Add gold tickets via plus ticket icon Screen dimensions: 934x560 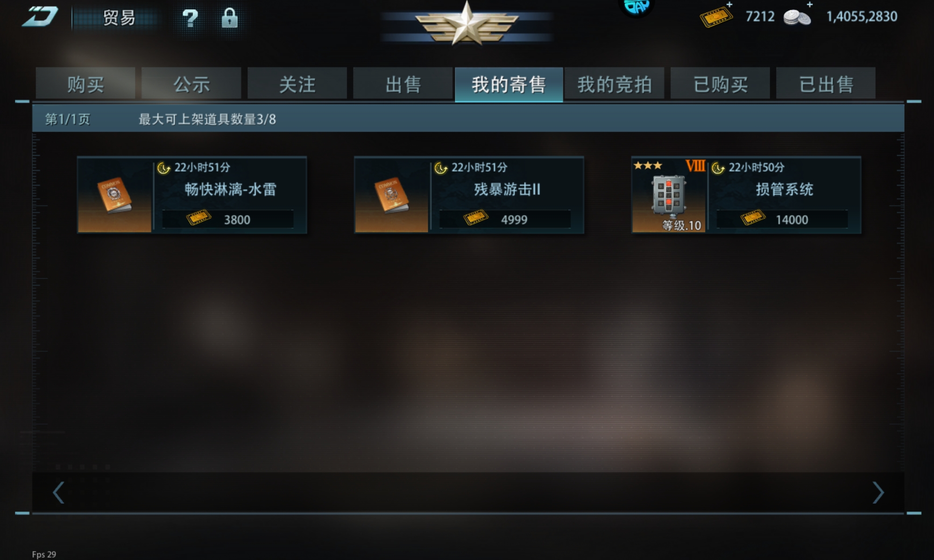click(716, 16)
